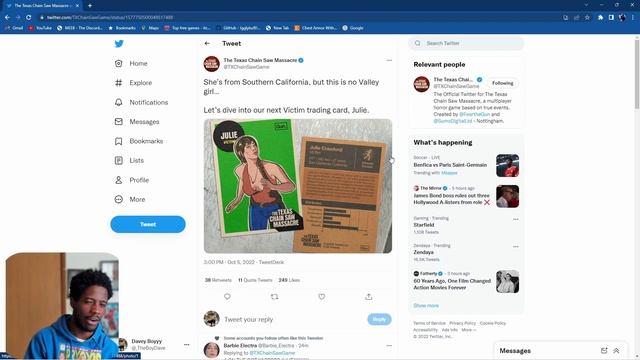Compose a new message icon in Messages bar

[604, 351]
